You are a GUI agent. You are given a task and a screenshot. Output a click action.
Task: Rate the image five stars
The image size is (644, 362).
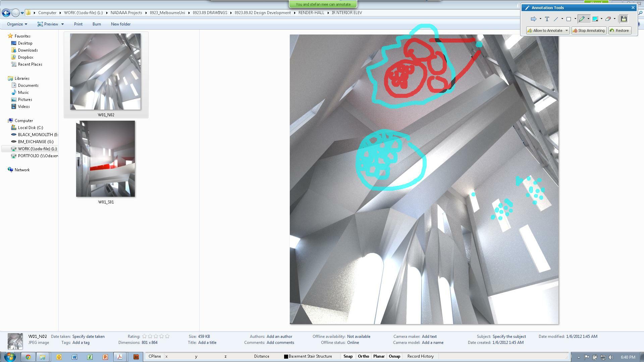(167, 336)
